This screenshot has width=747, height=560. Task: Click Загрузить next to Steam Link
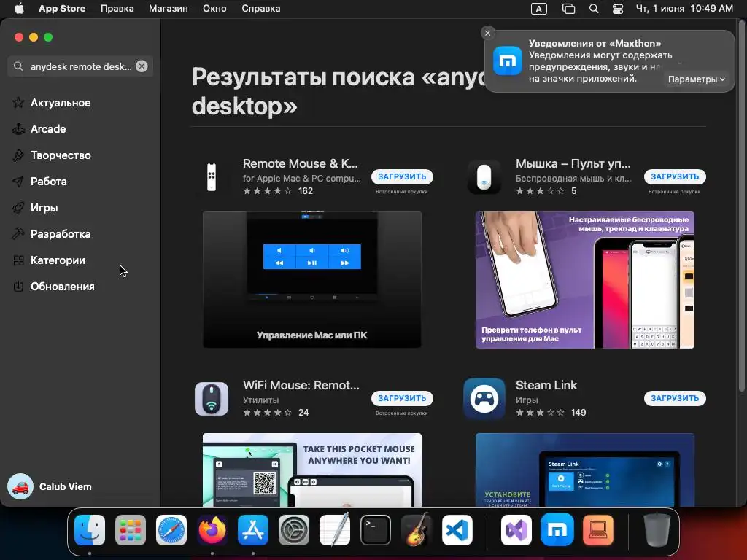tap(675, 398)
